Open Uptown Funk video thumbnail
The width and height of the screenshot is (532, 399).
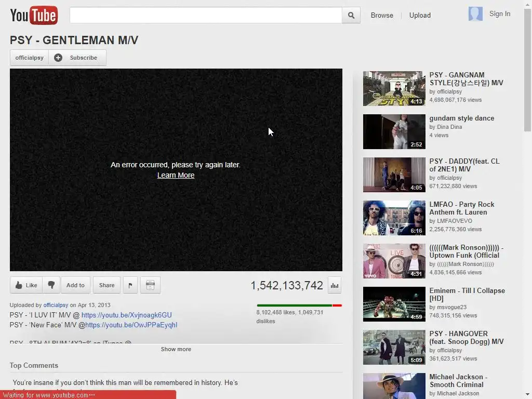(x=394, y=261)
